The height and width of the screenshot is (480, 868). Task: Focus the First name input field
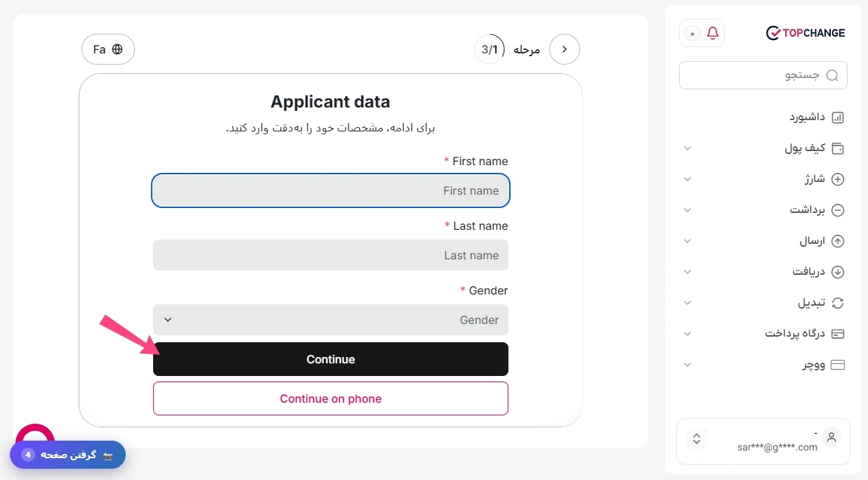[x=331, y=190]
